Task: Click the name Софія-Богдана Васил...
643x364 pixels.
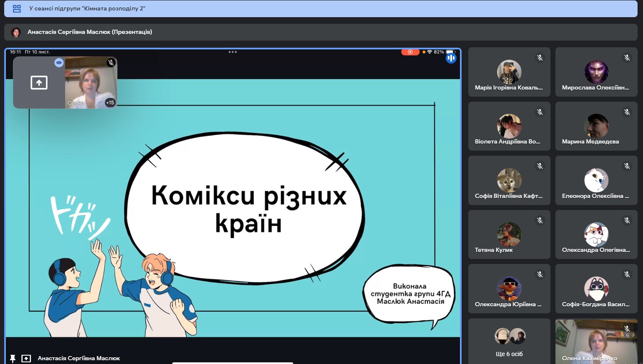Action: [595, 304]
